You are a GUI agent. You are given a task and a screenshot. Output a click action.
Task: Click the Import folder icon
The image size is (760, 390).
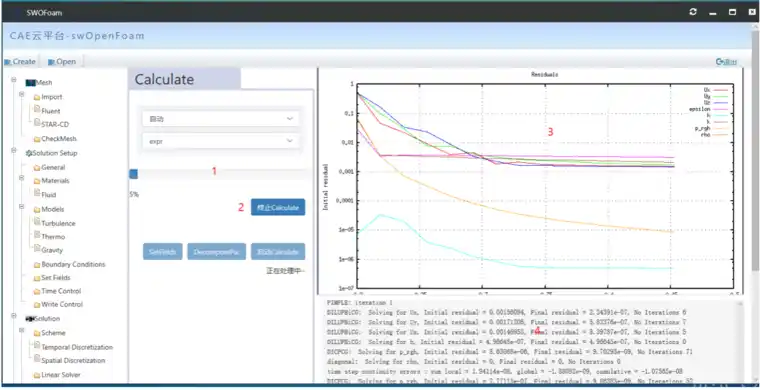pos(37,97)
